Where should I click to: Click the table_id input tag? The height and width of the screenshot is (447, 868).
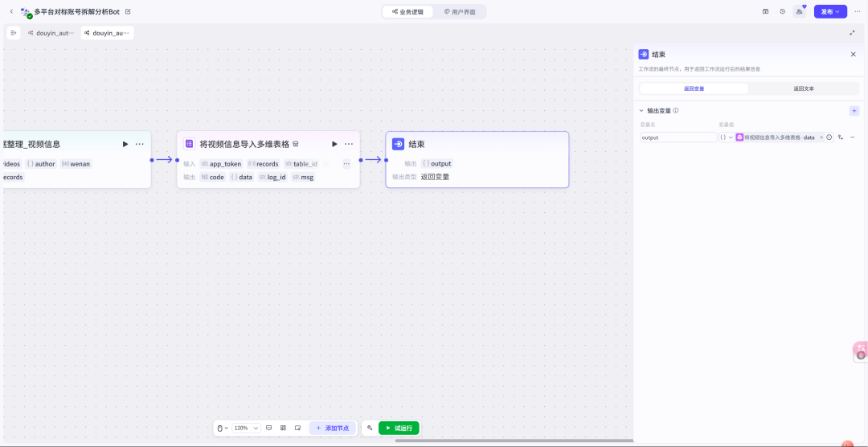tap(301, 164)
